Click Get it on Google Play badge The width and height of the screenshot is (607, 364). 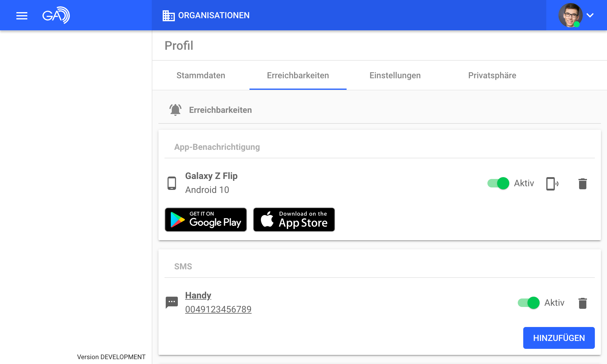[206, 220]
